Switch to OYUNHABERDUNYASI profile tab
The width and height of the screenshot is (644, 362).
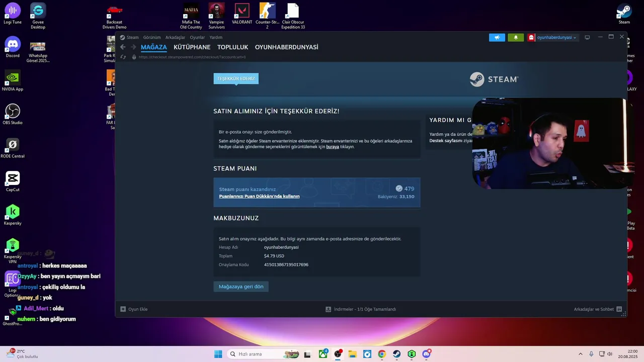point(287,47)
